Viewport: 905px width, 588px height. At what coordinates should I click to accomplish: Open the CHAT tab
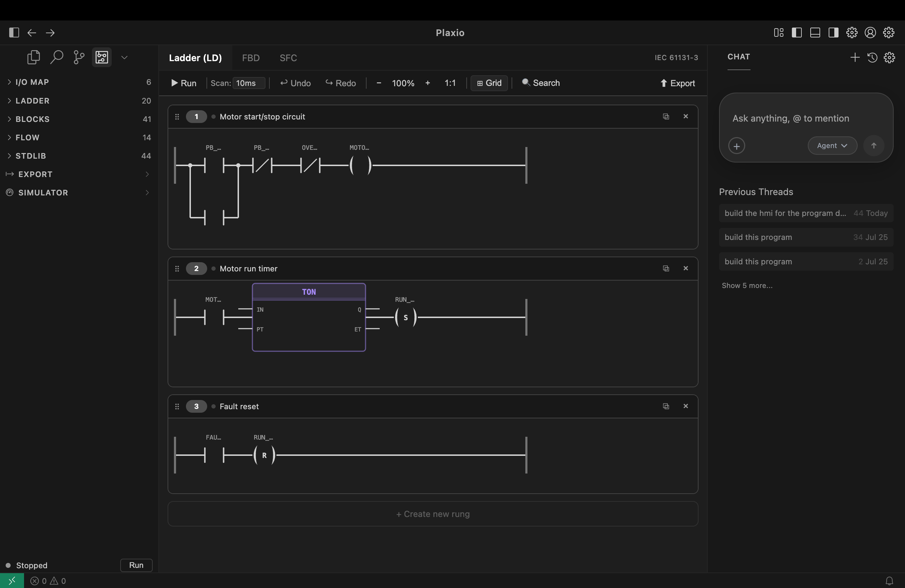click(738, 57)
